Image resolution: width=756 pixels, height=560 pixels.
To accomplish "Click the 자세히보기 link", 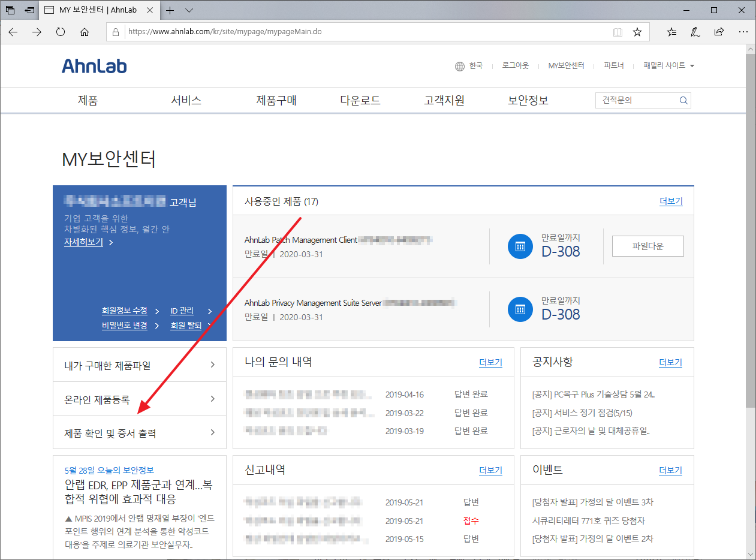I will click(x=84, y=242).
